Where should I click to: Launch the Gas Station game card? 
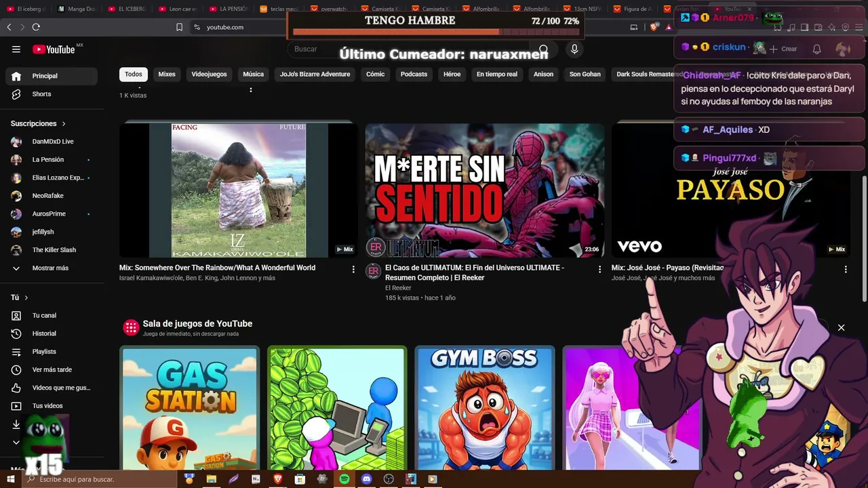point(190,407)
